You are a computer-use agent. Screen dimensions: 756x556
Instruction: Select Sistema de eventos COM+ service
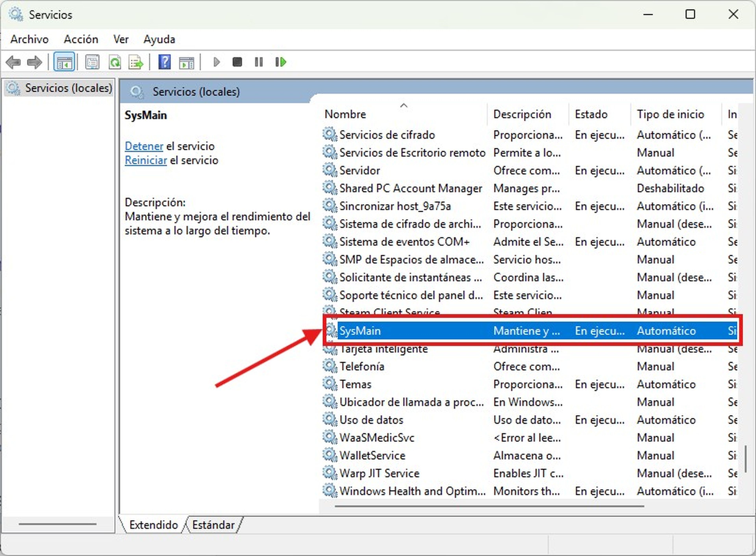coord(530,242)
